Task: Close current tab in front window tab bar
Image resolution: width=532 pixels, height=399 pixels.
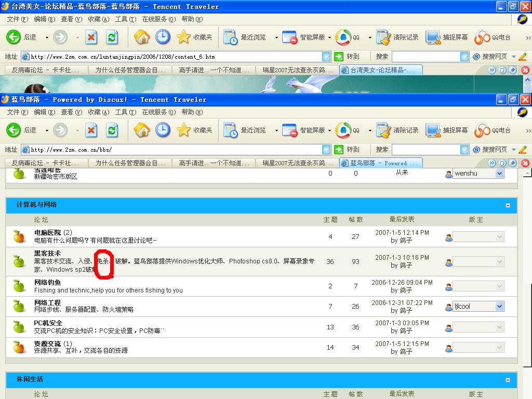Action: coord(525,163)
